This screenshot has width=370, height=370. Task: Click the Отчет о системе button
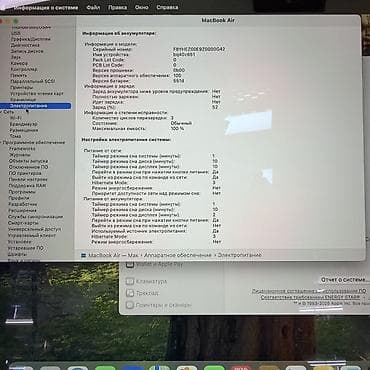click(345, 280)
